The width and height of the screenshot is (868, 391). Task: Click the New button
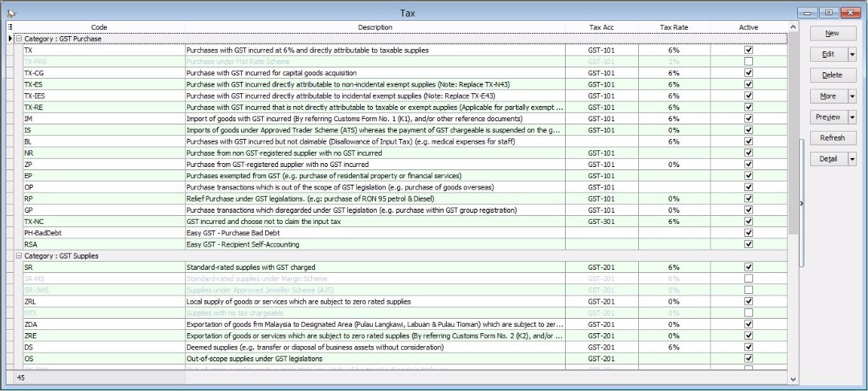tap(833, 33)
